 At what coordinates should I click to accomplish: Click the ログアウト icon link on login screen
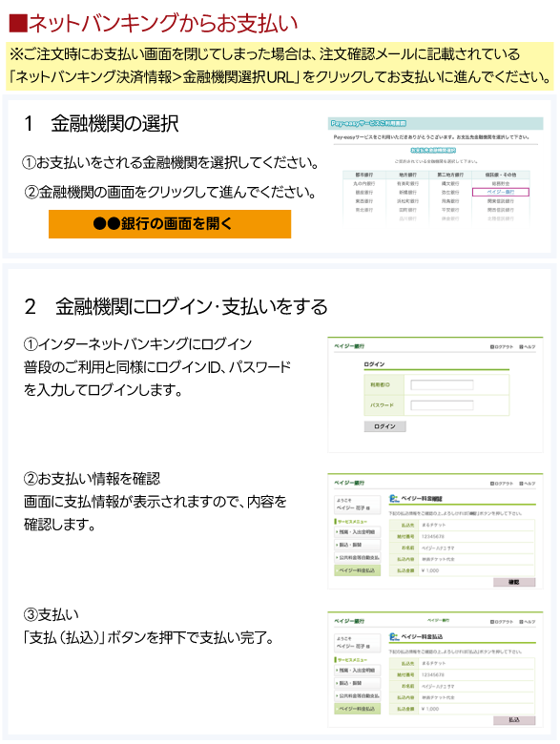point(502,347)
